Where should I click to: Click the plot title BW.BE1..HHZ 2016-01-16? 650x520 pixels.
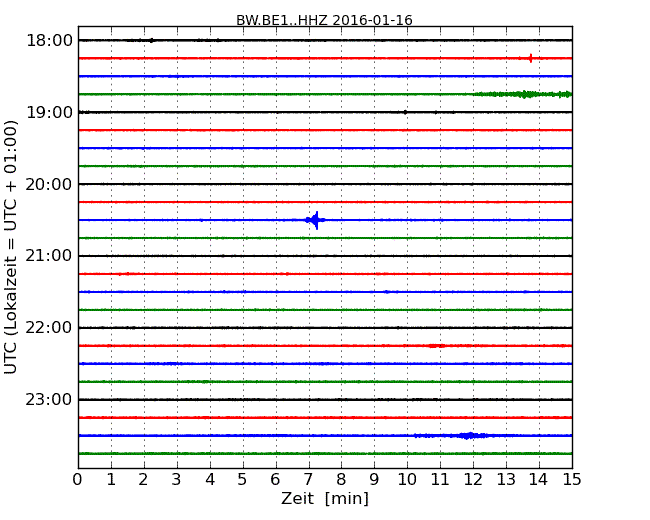(x=324, y=20)
